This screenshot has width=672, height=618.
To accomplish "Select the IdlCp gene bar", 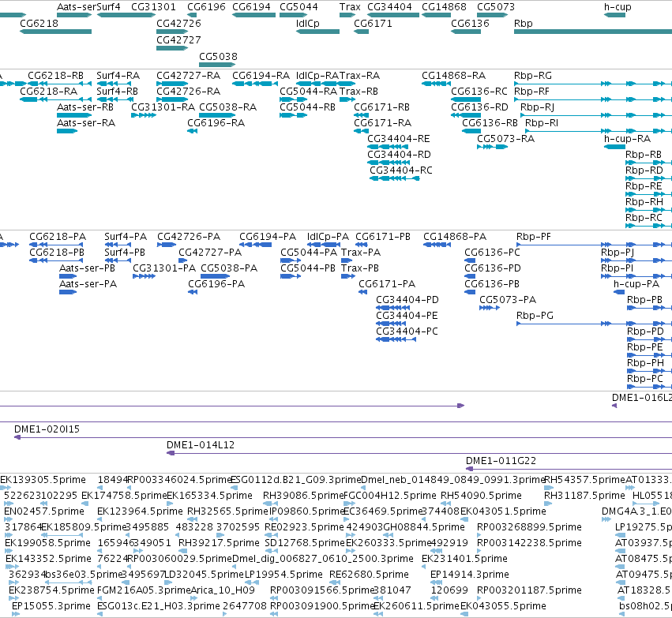I will coord(317,32).
